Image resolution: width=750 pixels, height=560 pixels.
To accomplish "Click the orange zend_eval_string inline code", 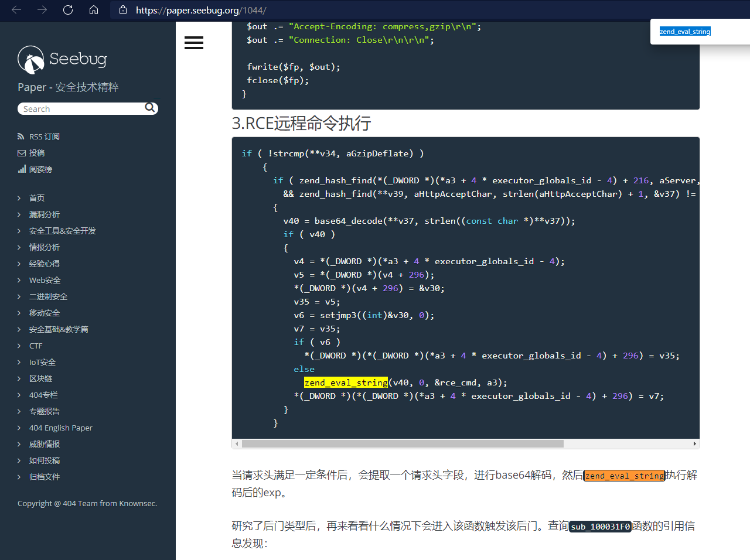I will coord(625,476).
